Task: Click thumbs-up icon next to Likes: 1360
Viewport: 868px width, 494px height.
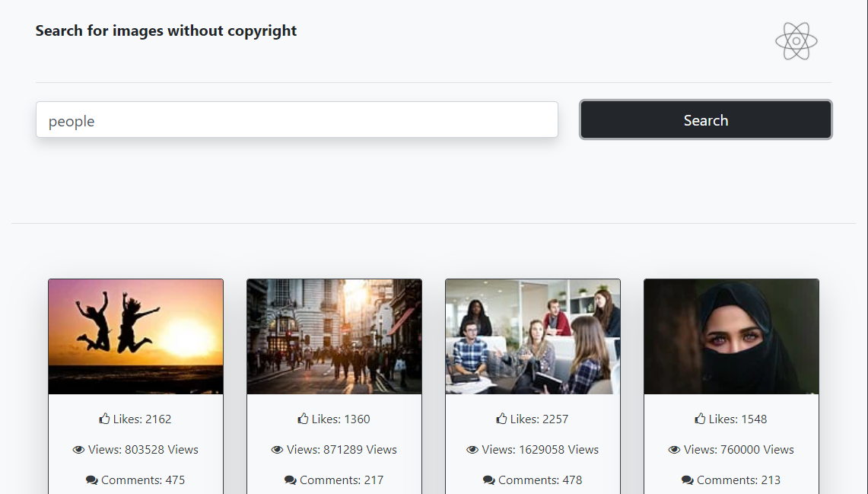Action: 304,419
